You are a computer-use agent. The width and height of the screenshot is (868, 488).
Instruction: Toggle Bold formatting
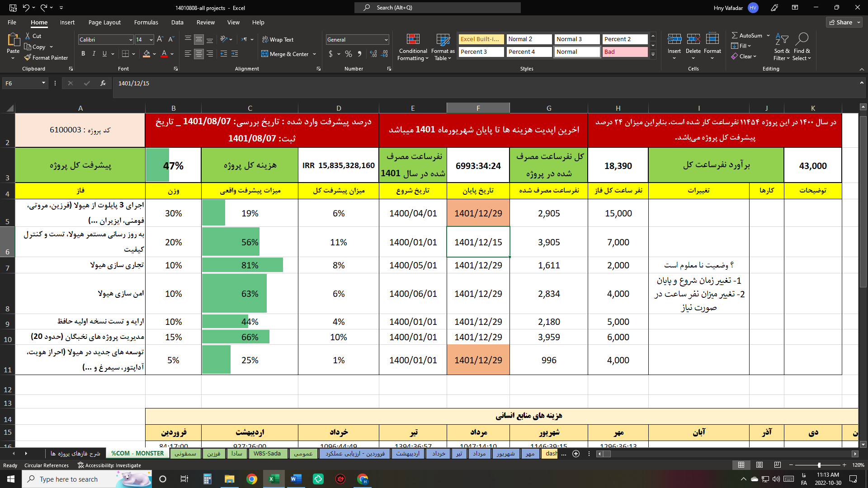click(83, 54)
